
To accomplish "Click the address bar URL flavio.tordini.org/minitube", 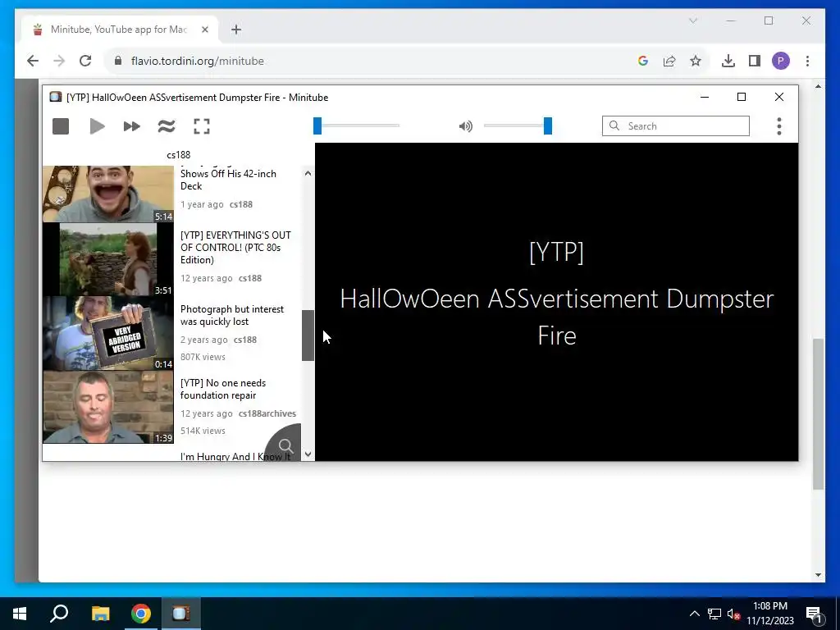I will [x=197, y=61].
